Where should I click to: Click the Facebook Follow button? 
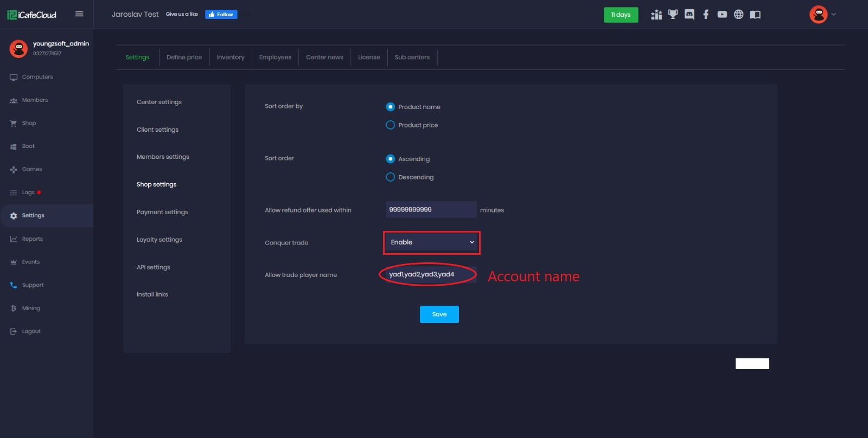point(221,15)
